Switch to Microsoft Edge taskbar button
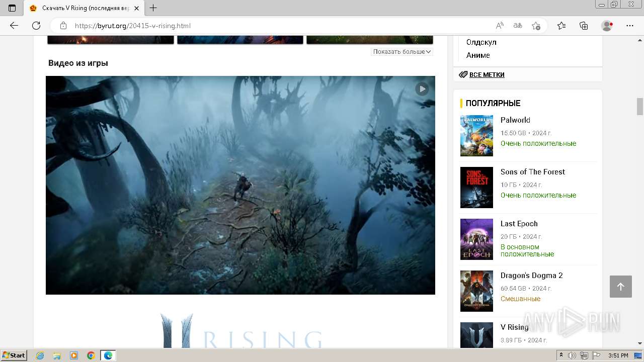644x362 pixels. 108,355
